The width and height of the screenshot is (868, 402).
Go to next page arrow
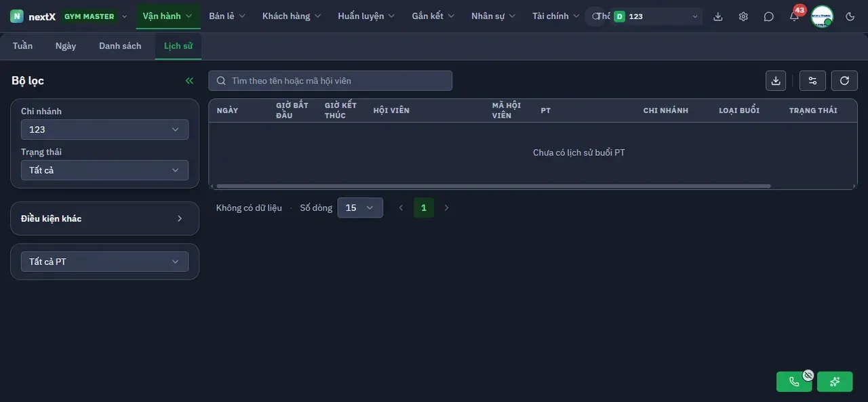pyautogui.click(x=446, y=207)
